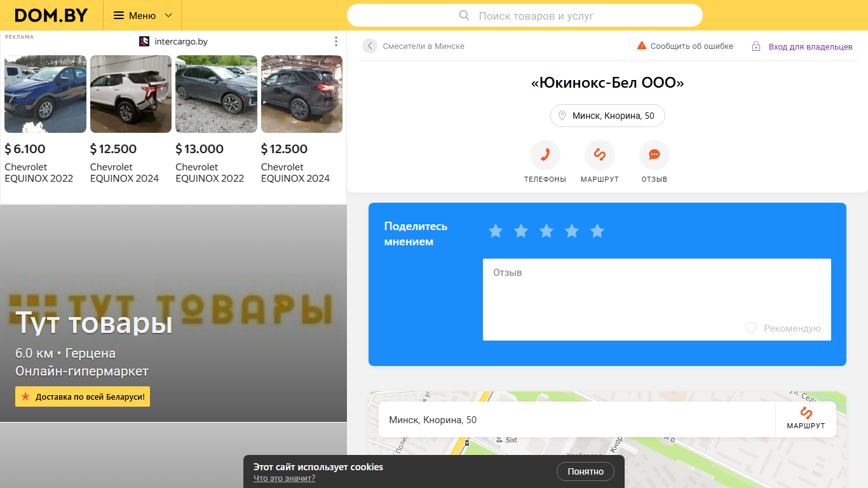868x488 pixels.
Task: Open the white Chevrolet Equinox 2024 photo
Action: click(x=131, y=94)
